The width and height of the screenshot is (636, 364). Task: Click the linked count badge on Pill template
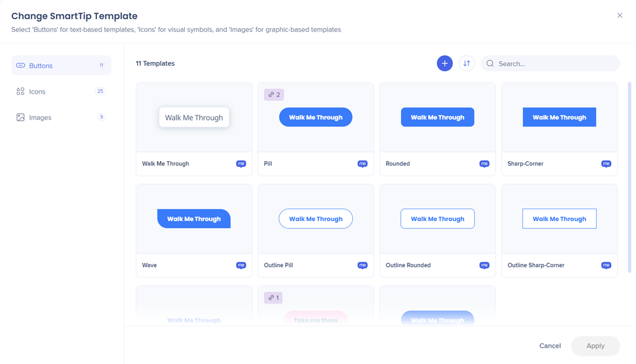pos(274,95)
